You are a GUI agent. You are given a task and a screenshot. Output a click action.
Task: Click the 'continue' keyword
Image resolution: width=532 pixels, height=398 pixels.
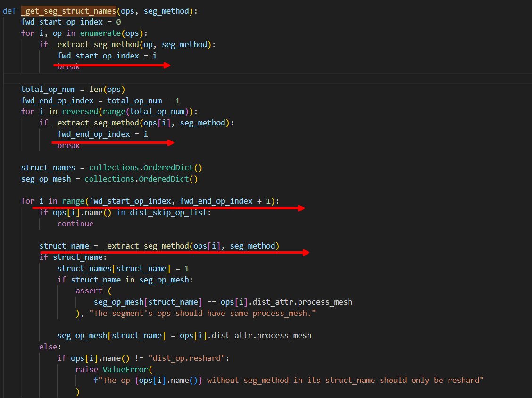click(x=75, y=224)
